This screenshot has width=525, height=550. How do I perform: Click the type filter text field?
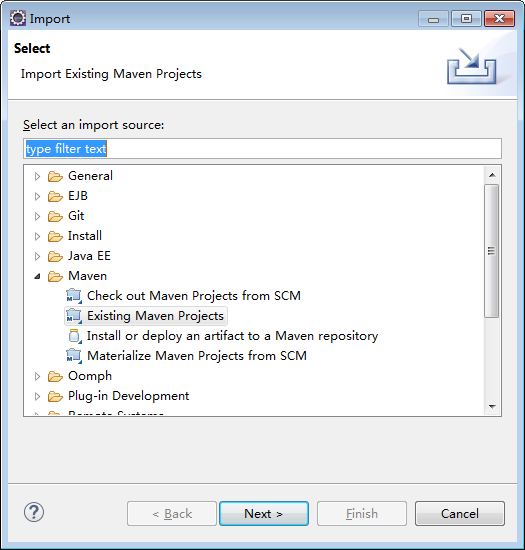tap(262, 149)
